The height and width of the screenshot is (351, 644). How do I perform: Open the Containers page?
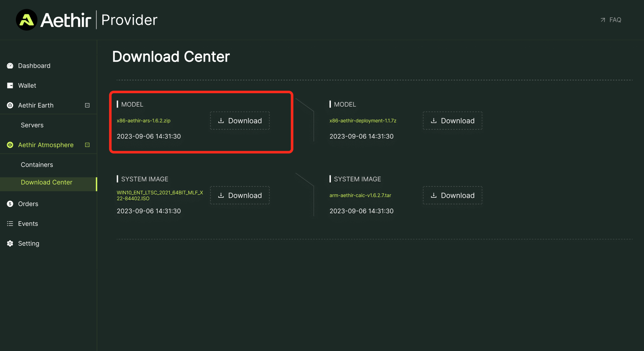(x=37, y=165)
